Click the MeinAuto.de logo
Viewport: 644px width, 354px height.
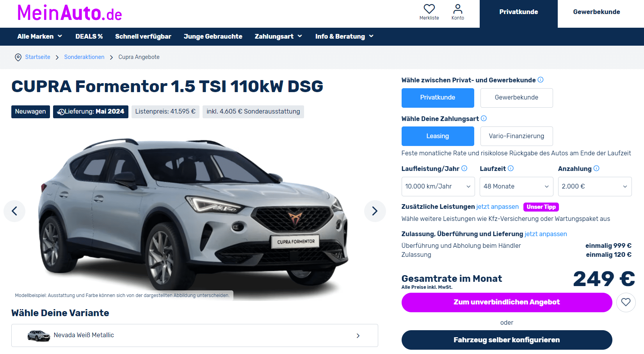[69, 13]
